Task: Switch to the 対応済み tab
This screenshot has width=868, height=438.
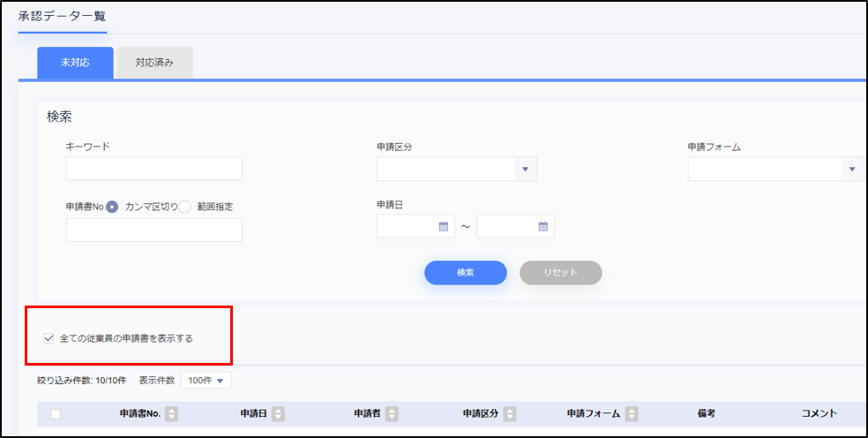Action: tap(154, 64)
